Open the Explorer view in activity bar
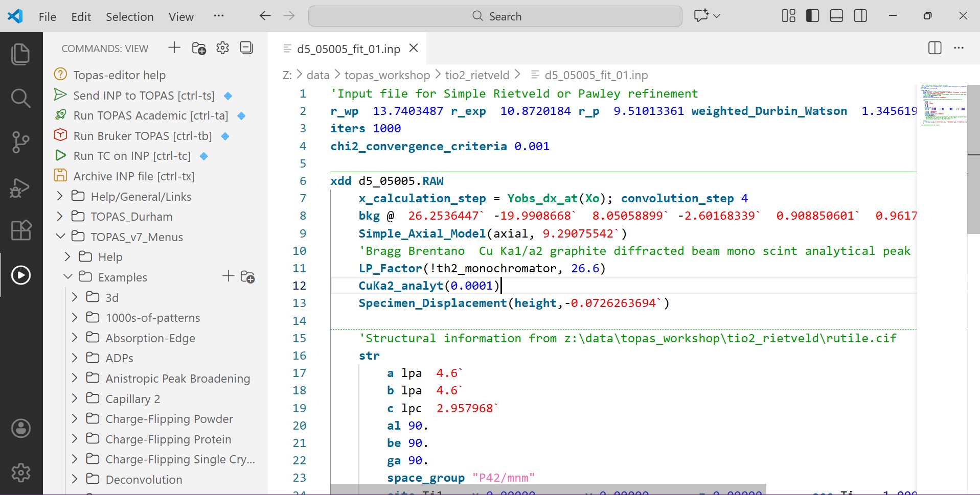Image resolution: width=980 pixels, height=495 pixels. pos(20,54)
